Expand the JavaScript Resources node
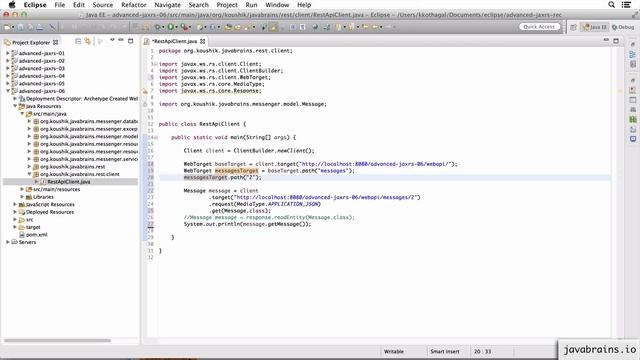 15,204
